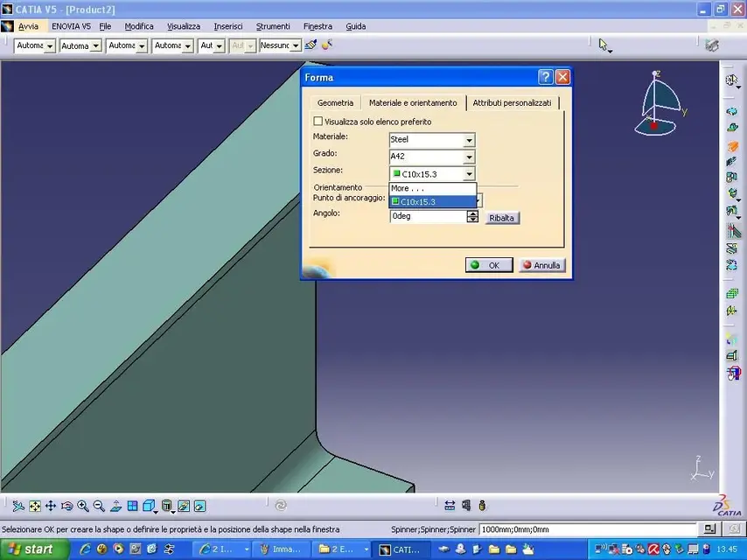The height and width of the screenshot is (560, 747).
Task: Click the Annulla button
Action: (x=541, y=265)
